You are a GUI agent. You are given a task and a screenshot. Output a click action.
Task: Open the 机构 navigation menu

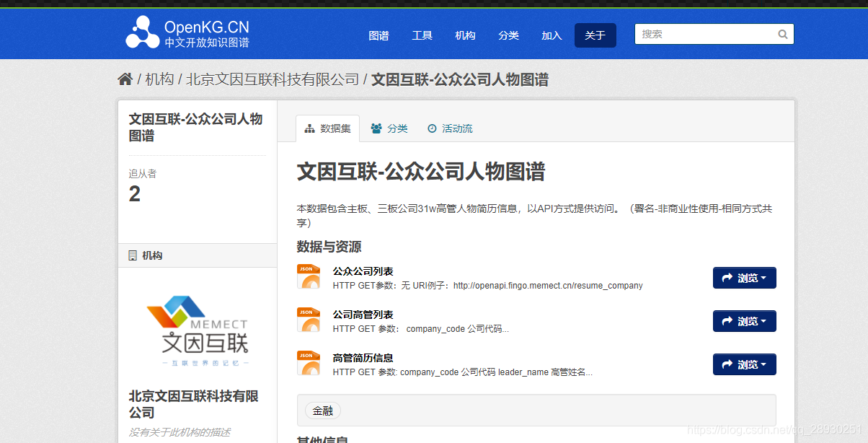coord(465,35)
